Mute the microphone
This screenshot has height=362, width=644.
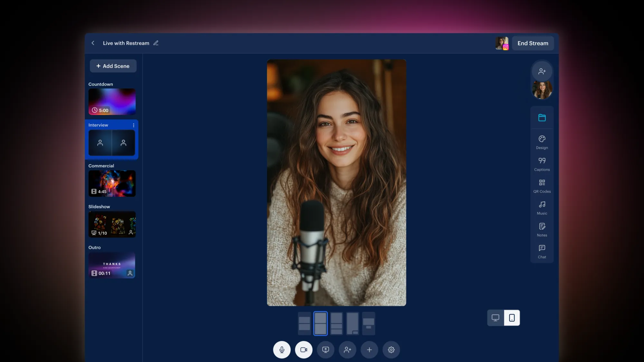tap(282, 350)
